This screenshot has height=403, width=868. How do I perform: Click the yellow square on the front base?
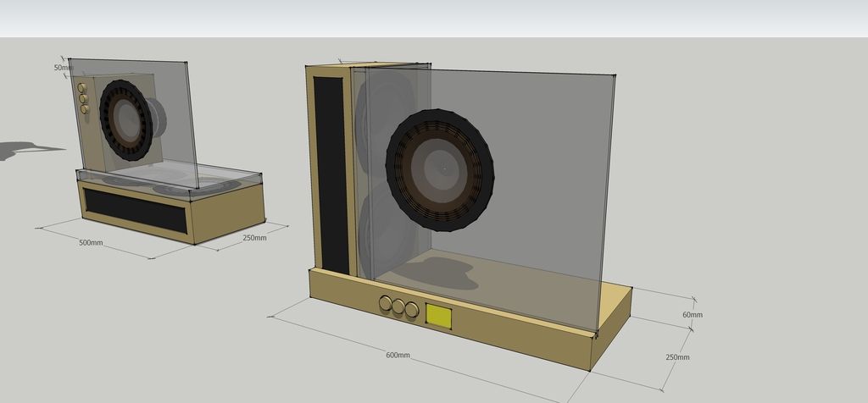click(438, 316)
